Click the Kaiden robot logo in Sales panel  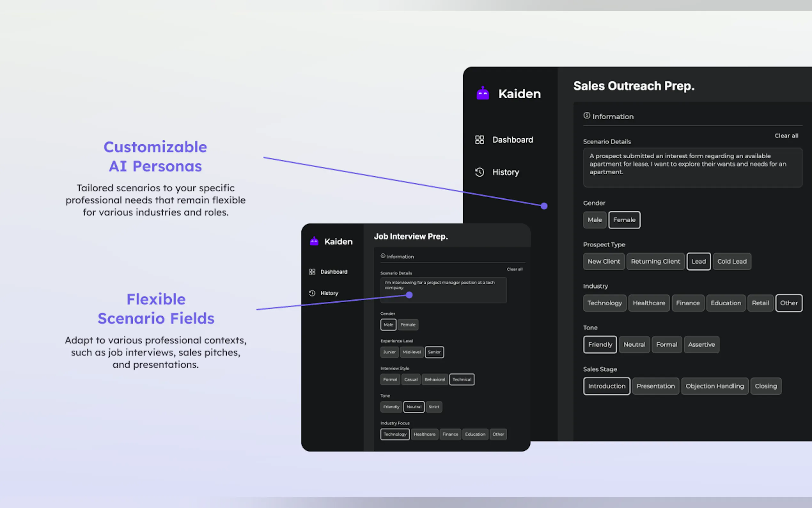pos(483,93)
